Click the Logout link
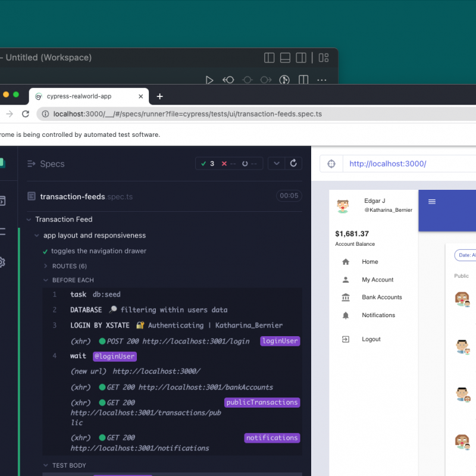This screenshot has width=476, height=476. pyautogui.click(x=371, y=339)
